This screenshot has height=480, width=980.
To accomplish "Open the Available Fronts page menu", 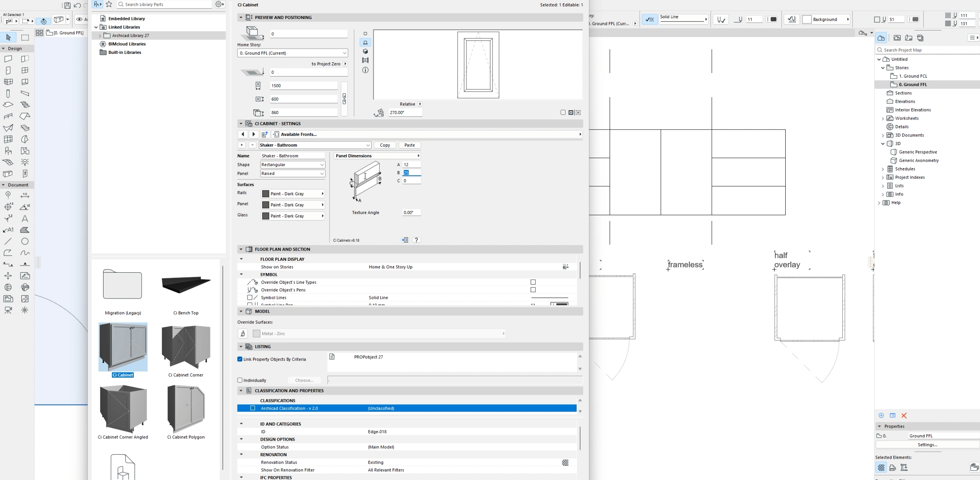I will [x=428, y=134].
